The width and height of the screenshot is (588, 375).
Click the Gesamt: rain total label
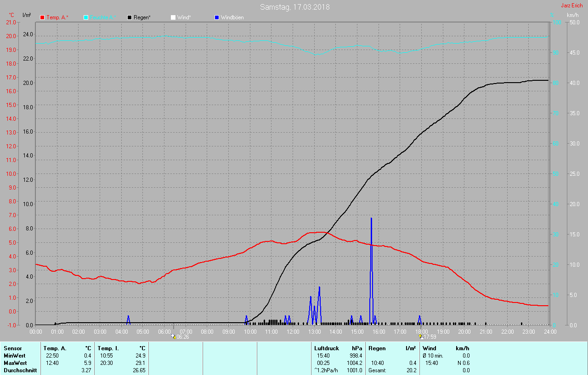(377, 370)
